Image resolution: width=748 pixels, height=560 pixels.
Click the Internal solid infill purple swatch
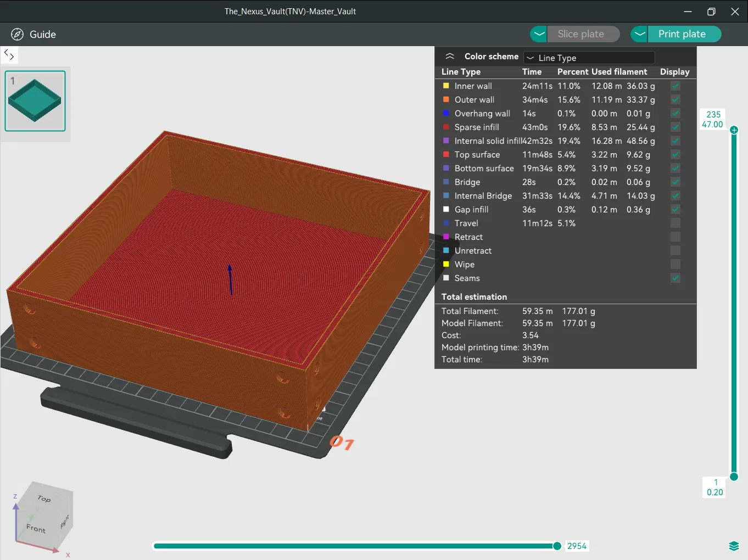pyautogui.click(x=446, y=141)
